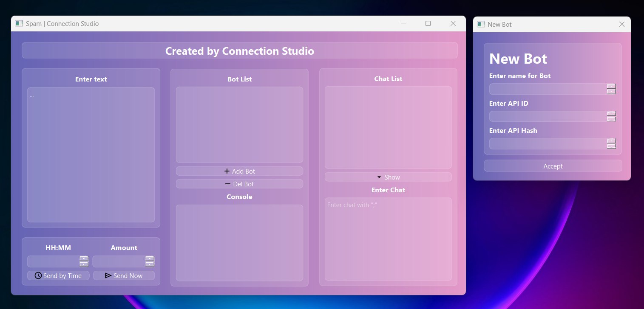Click the Del Bot button label
The width and height of the screenshot is (644, 309).
click(x=244, y=184)
